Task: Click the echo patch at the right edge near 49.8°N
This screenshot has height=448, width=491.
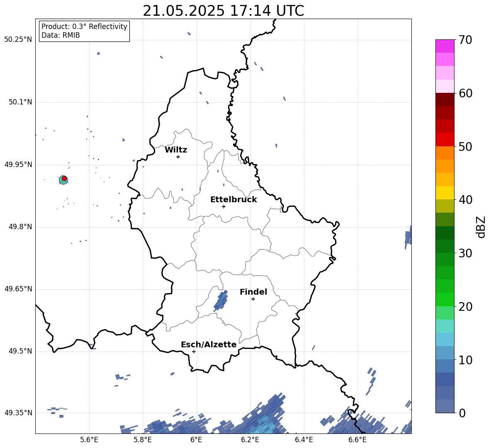Action: click(408, 237)
